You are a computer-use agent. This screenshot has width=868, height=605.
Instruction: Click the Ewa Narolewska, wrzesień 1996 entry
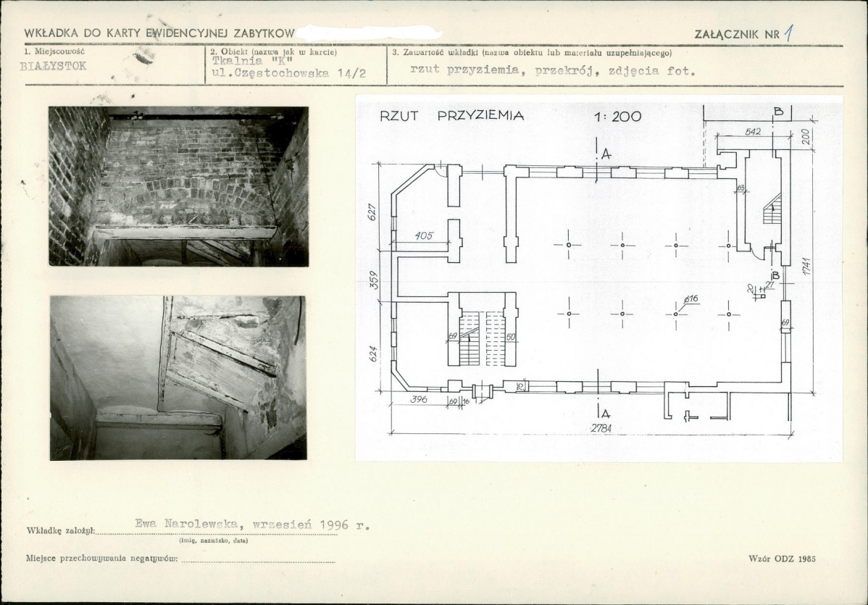pyautogui.click(x=251, y=525)
